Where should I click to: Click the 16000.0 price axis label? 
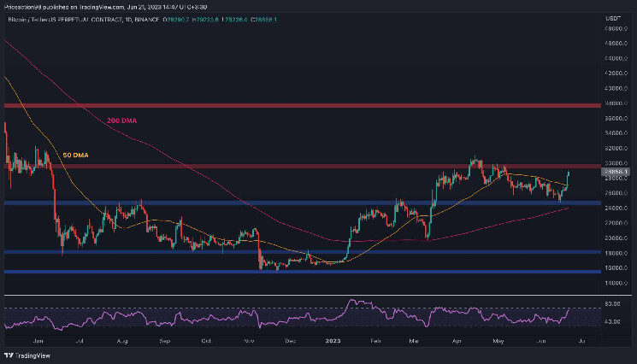616,268
